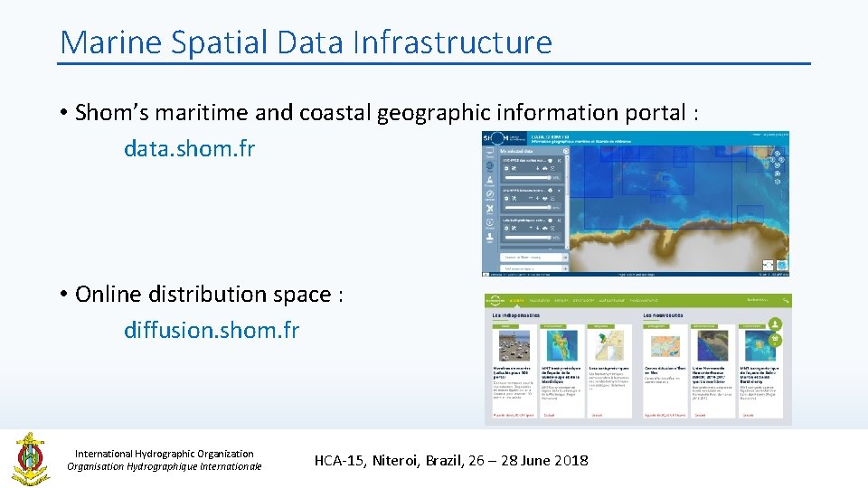The width and height of the screenshot is (868, 488).
Task: Open the Normandie coastal lidar thumbnail
Action: tap(713, 346)
